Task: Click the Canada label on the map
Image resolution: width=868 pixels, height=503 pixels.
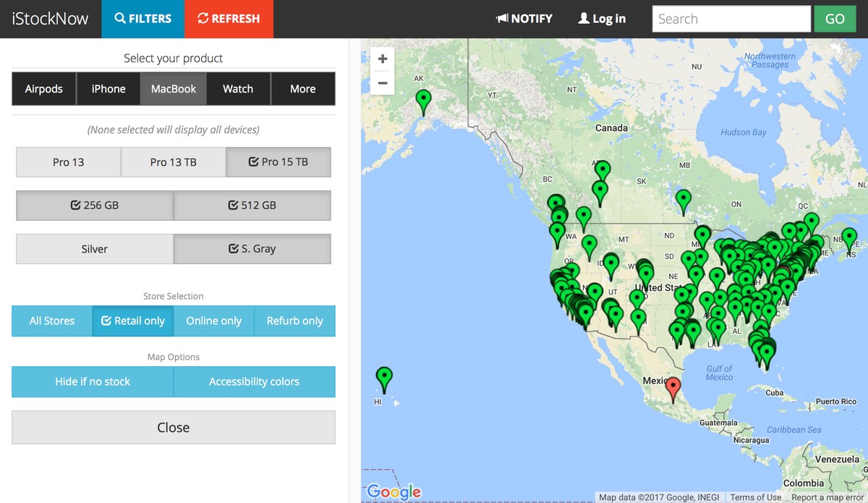Action: click(x=611, y=128)
